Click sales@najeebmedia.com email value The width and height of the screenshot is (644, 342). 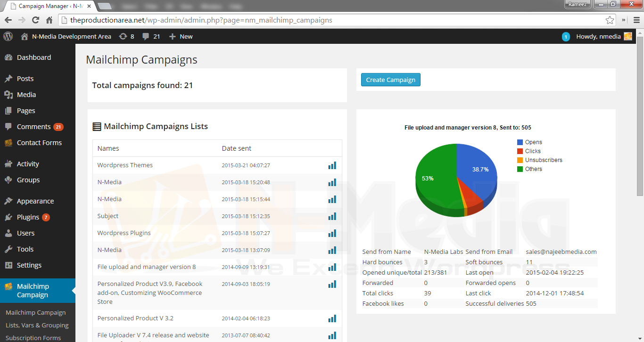561,252
